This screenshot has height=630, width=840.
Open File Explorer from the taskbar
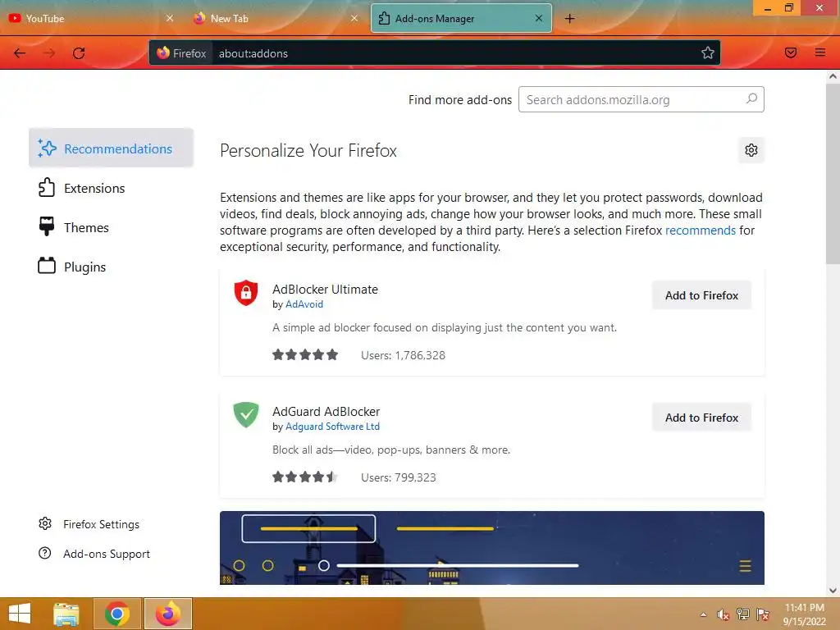click(66, 614)
